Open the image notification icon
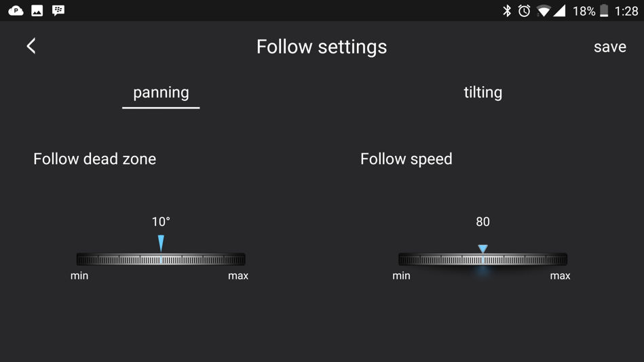This screenshot has width=644, height=362. pos(37,11)
